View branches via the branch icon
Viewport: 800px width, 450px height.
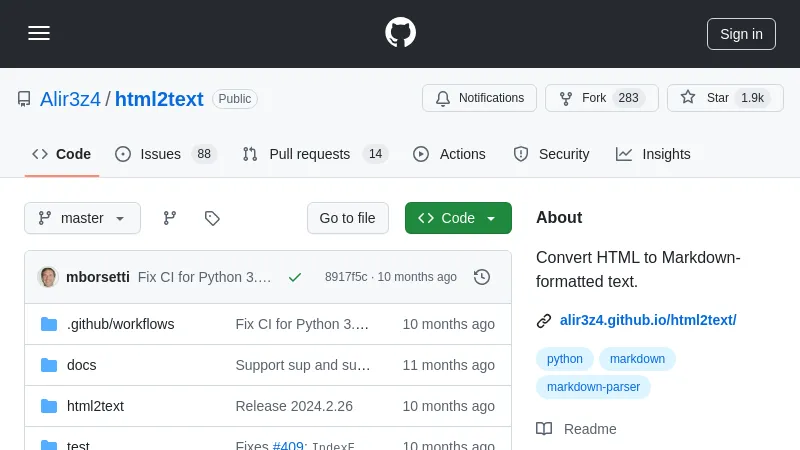click(x=170, y=218)
